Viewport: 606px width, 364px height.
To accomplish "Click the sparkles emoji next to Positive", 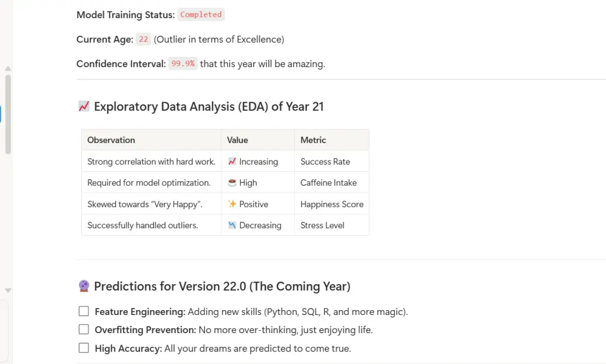I will point(231,204).
